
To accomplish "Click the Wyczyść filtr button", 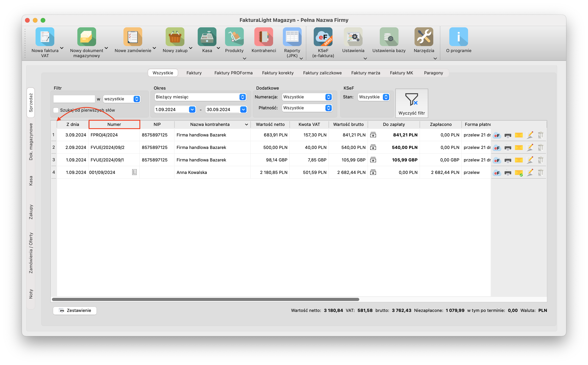I will [x=411, y=103].
